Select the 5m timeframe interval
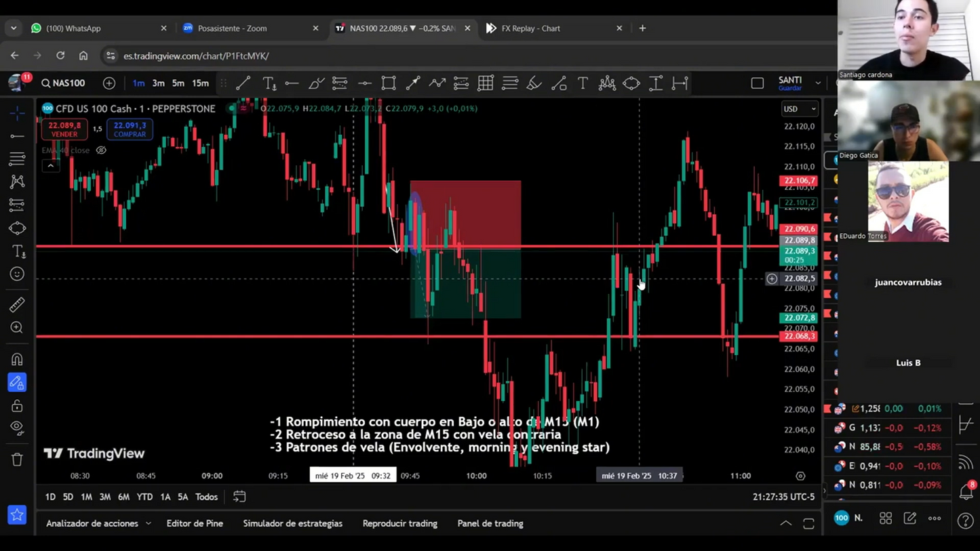Screen dimensions: 980x551 click(178, 83)
